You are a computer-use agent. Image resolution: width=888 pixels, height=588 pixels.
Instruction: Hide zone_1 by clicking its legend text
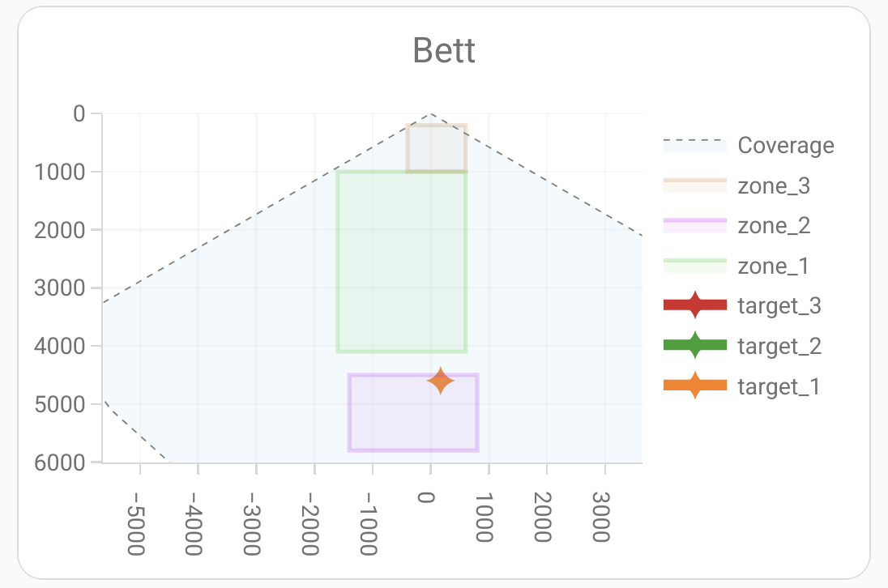tap(773, 266)
